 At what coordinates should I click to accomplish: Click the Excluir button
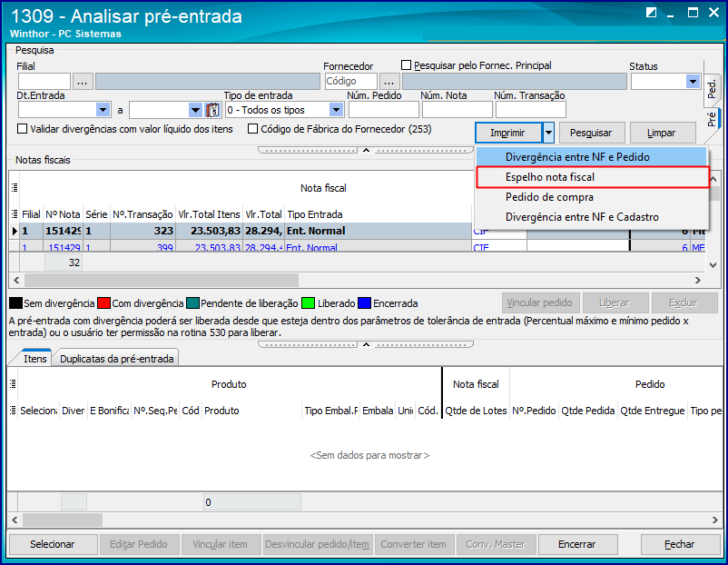tap(684, 303)
